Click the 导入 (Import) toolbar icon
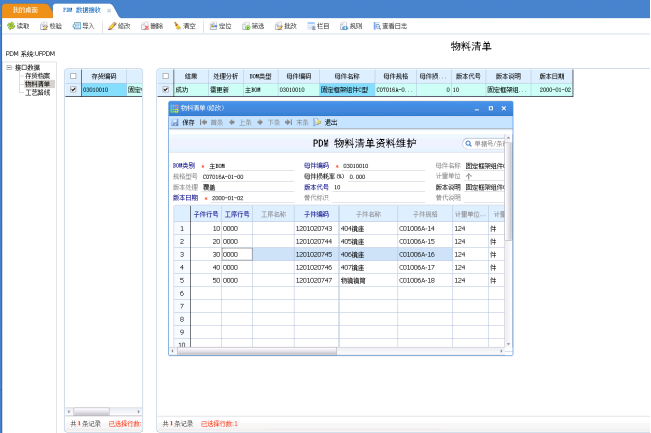This screenshot has width=651, height=433. pyautogui.click(x=77, y=26)
